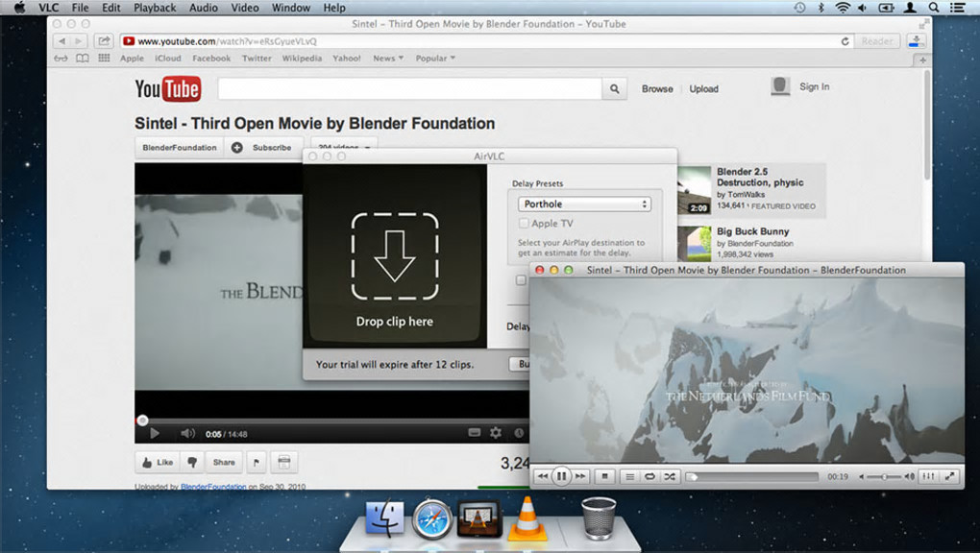Screen dimensions: 980x553
Task: Open Spotlight search in menu bar
Action: point(933,8)
